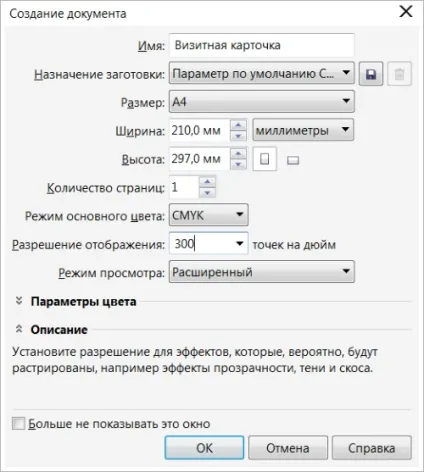Click the delete preset trash icon

[399, 74]
